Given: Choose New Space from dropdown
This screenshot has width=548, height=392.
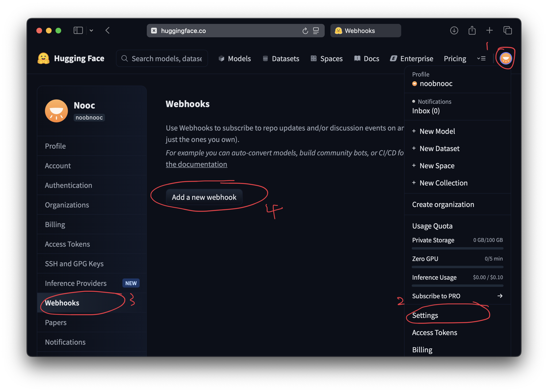Looking at the screenshot, I should tap(457, 166).
